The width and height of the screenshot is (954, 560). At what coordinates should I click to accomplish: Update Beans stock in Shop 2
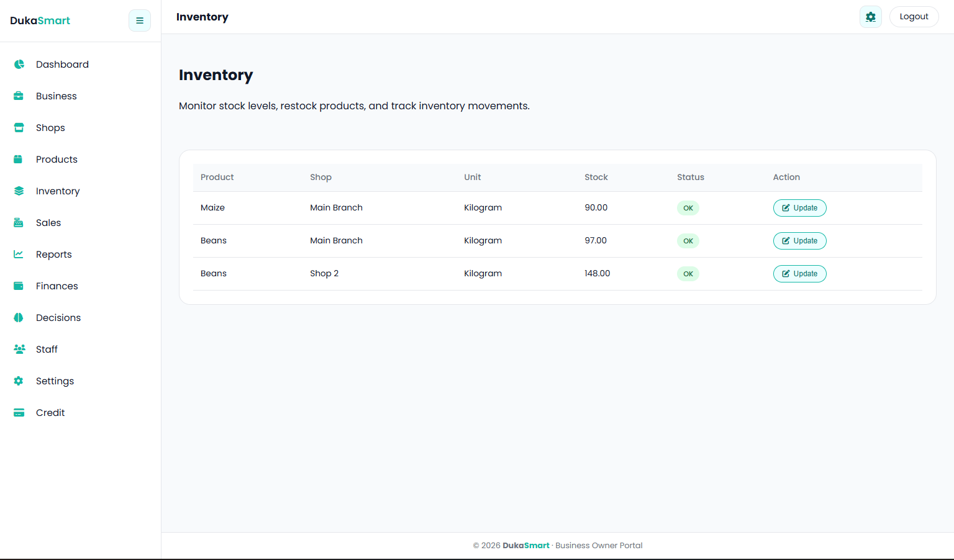point(799,274)
